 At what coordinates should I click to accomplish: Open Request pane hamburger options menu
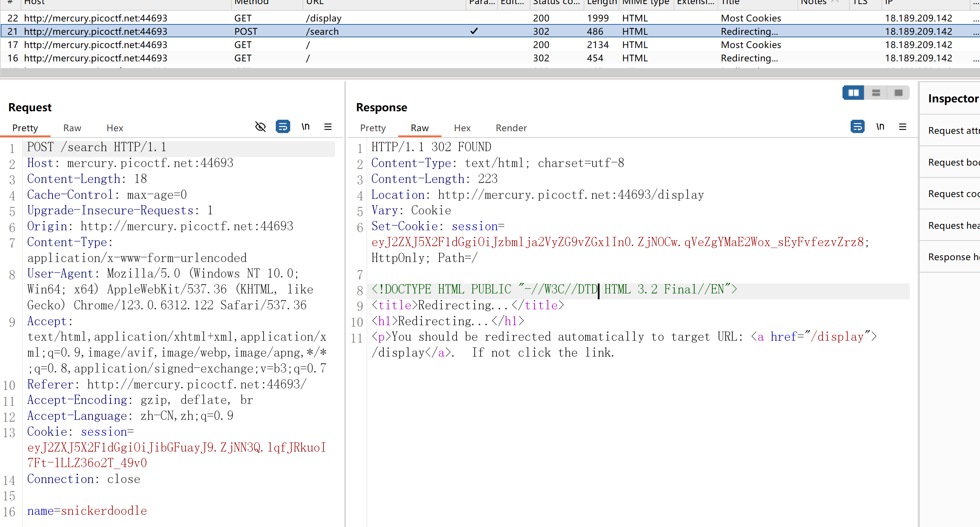pyautogui.click(x=328, y=127)
